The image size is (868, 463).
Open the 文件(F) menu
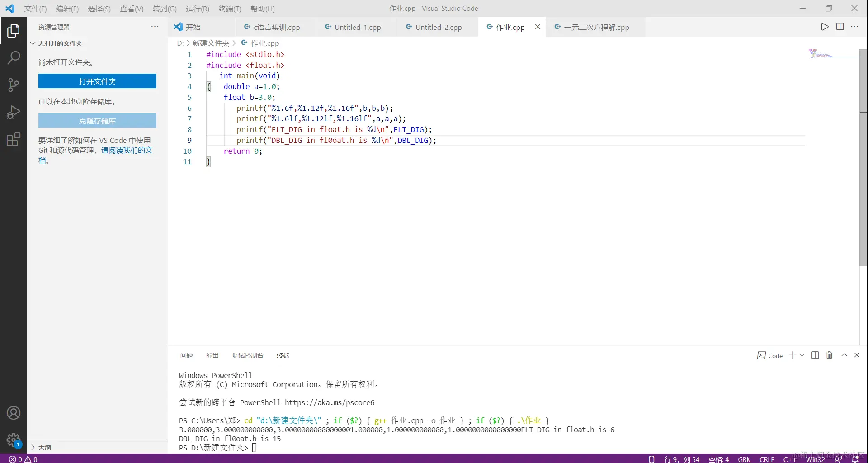tap(35, 9)
